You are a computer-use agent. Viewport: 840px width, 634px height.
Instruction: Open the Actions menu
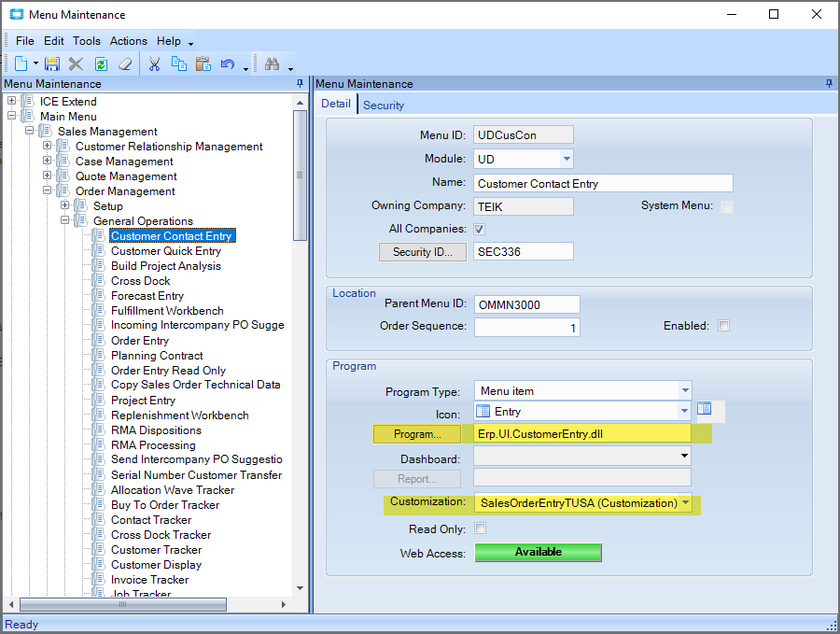point(129,41)
